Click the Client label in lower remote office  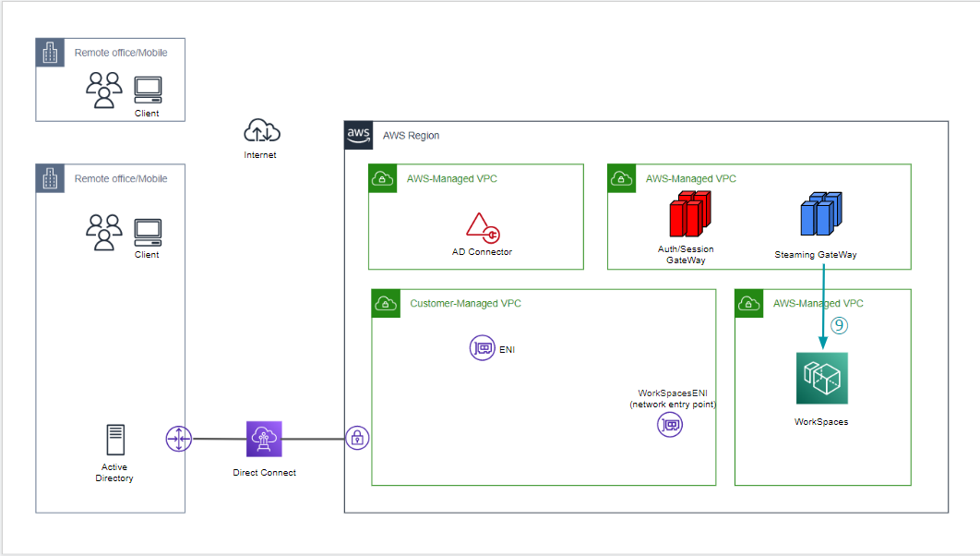pyautogui.click(x=147, y=255)
